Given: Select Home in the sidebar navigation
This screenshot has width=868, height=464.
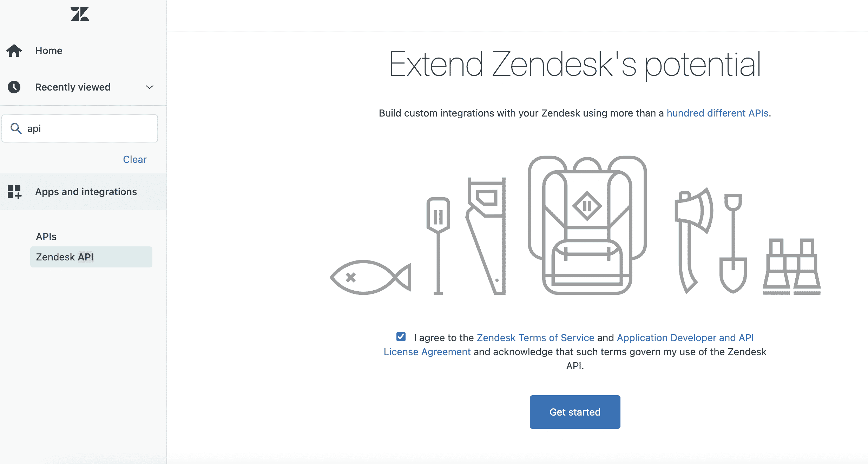Looking at the screenshot, I should click(48, 50).
